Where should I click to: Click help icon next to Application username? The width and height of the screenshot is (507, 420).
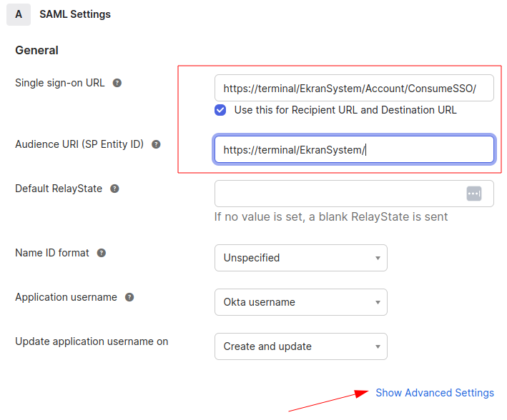click(129, 297)
